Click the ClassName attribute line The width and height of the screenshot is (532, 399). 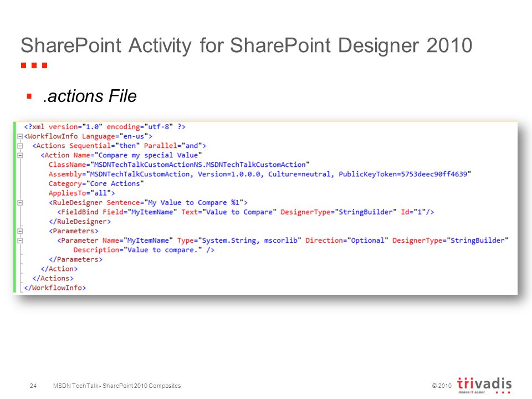(x=179, y=165)
